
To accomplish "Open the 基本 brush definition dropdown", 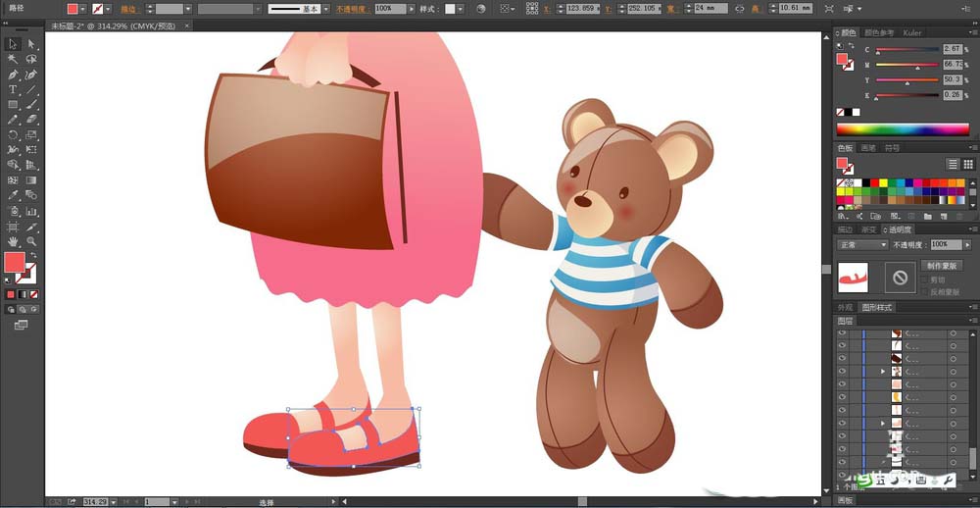I will point(325,9).
